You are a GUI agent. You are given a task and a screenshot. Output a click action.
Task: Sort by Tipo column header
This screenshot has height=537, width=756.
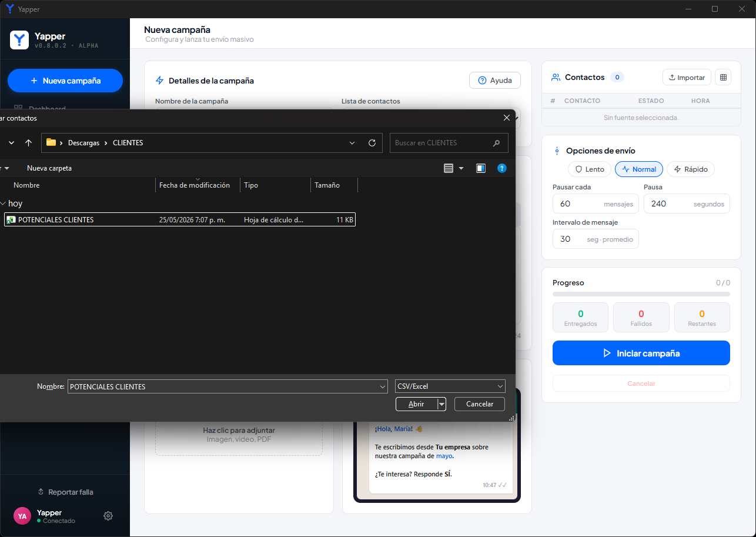251,185
